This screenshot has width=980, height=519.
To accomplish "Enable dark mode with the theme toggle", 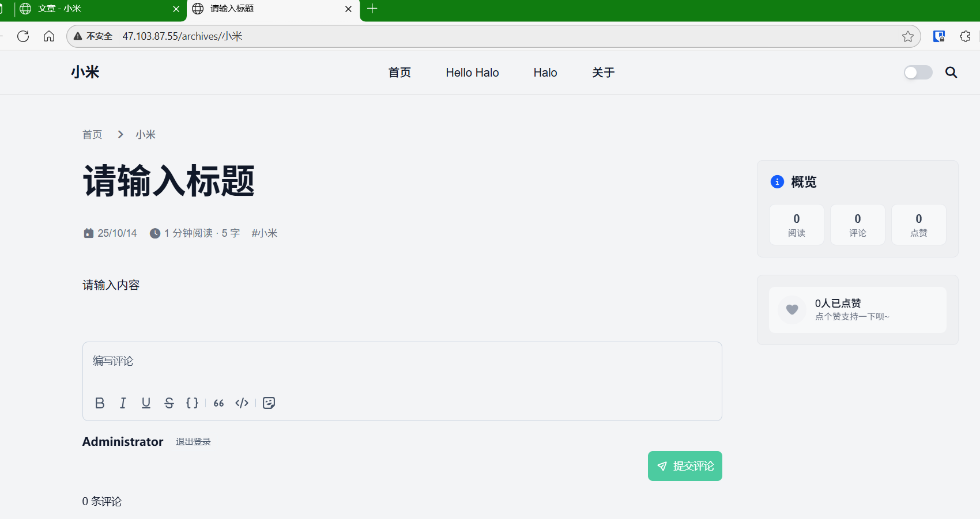I will coord(917,72).
